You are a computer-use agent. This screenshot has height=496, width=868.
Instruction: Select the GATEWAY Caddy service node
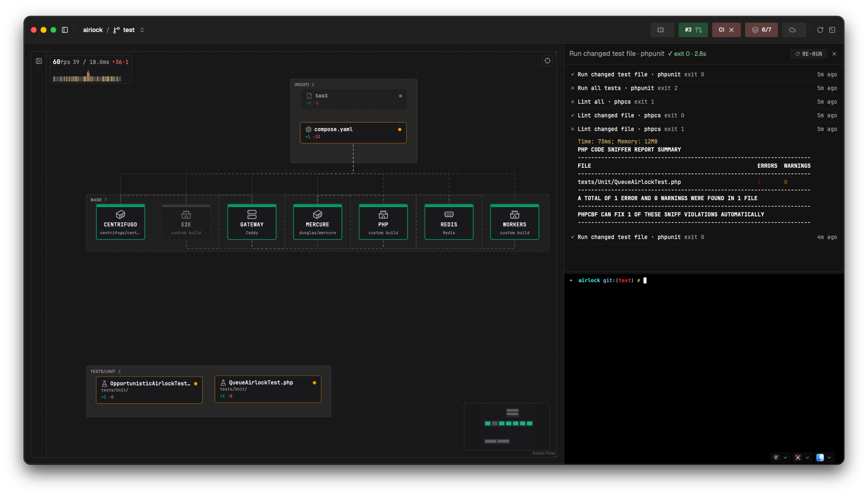click(x=252, y=222)
